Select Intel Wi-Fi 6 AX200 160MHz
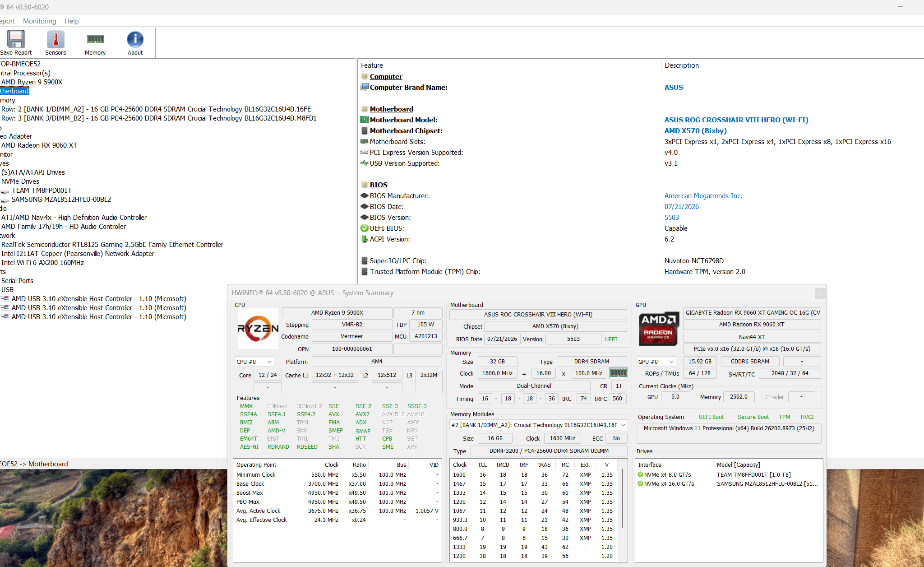 (42, 262)
